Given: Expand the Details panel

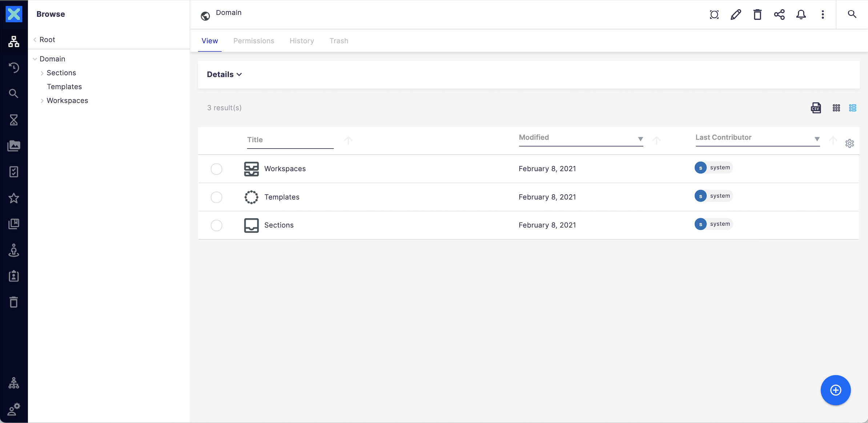Looking at the screenshot, I should pyautogui.click(x=224, y=74).
